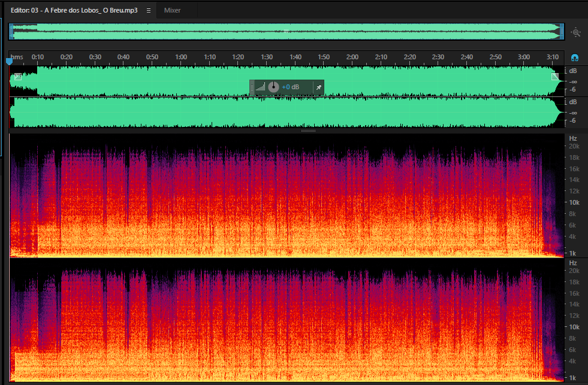Click the 1k label on upper spectral scale
Viewport: 588px width, 385px height.
coord(572,253)
